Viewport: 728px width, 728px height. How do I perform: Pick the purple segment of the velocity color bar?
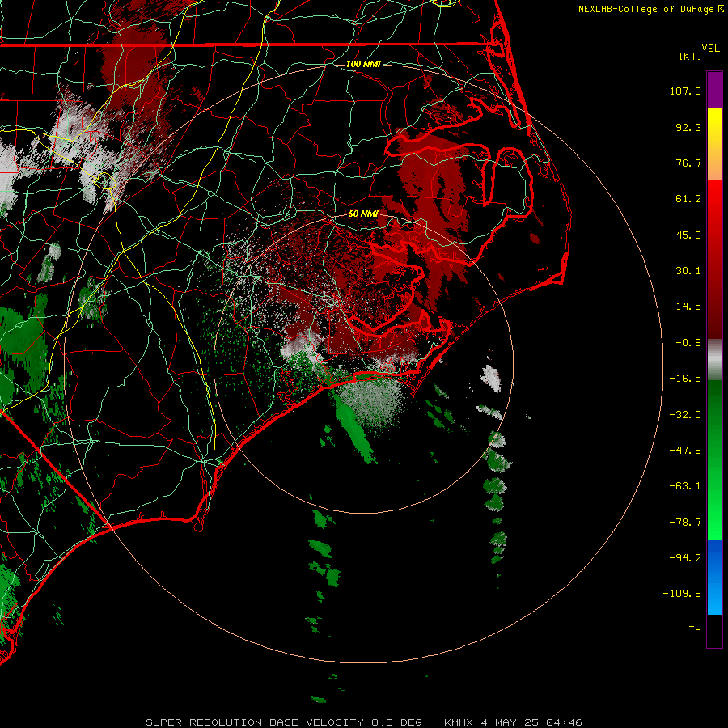click(714, 90)
